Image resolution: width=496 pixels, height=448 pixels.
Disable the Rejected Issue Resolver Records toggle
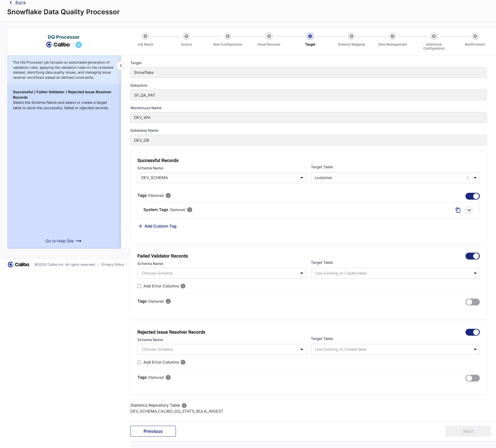click(473, 332)
